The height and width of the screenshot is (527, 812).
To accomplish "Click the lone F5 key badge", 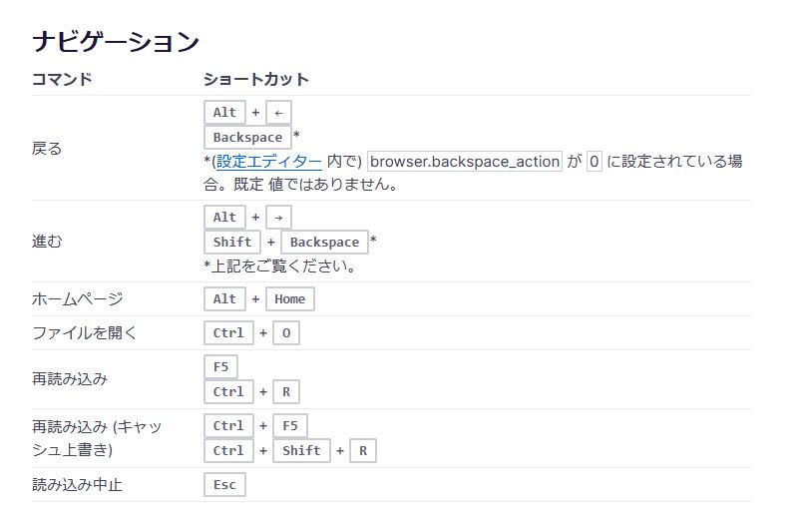I will pos(221,366).
